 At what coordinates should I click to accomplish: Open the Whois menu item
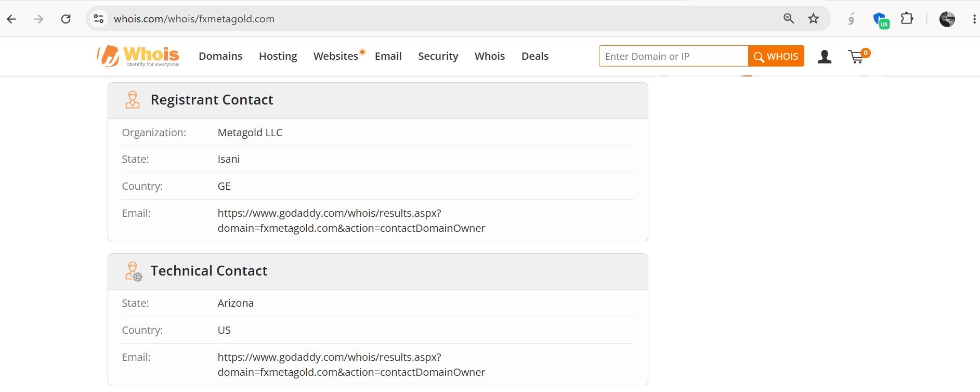pyautogui.click(x=490, y=56)
